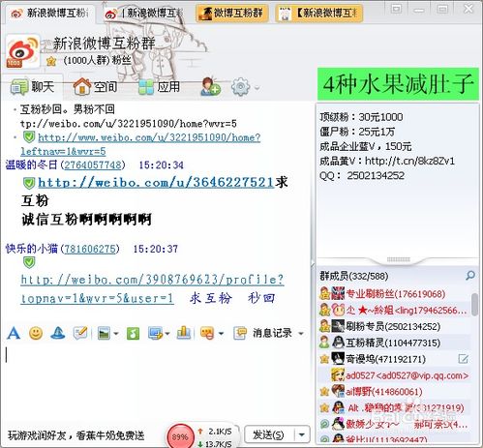Viewport: 483px width, 448px height.
Task: Click the screen capture monitor icon
Action: [x=156, y=333]
